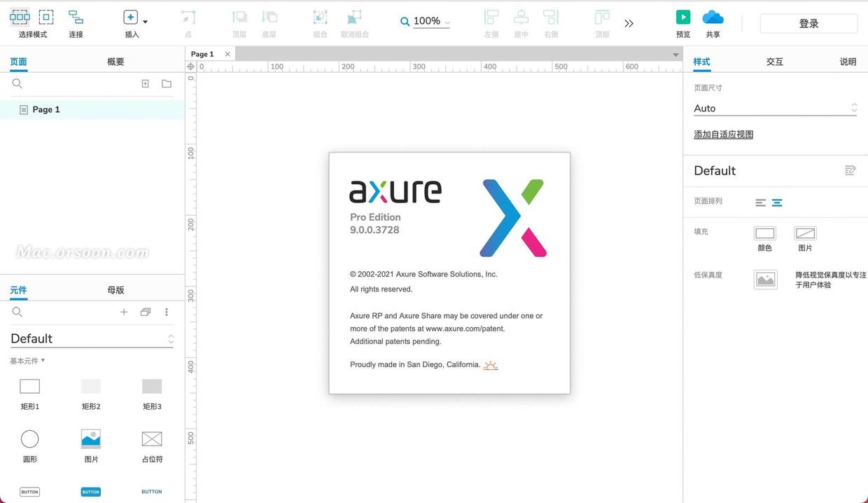Click the 添加自适应视图 link
The height and width of the screenshot is (503, 868).
coord(723,135)
